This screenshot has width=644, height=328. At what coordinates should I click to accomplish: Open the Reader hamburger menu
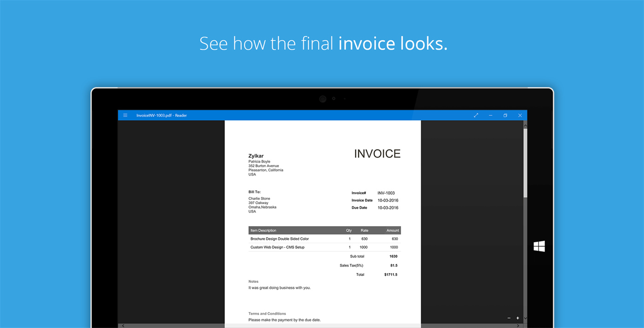[x=125, y=115]
